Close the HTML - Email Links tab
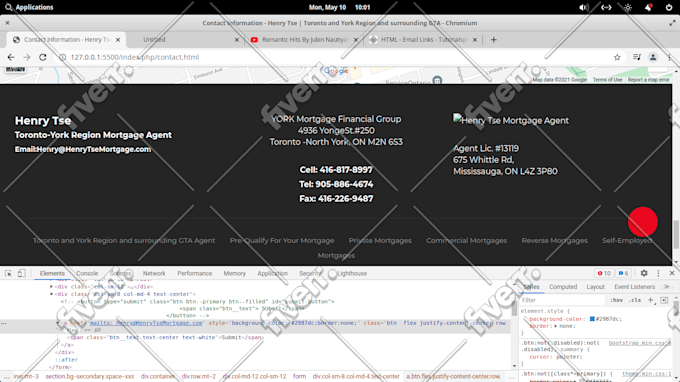Viewport: 680px width, 382px height. pyautogui.click(x=475, y=40)
